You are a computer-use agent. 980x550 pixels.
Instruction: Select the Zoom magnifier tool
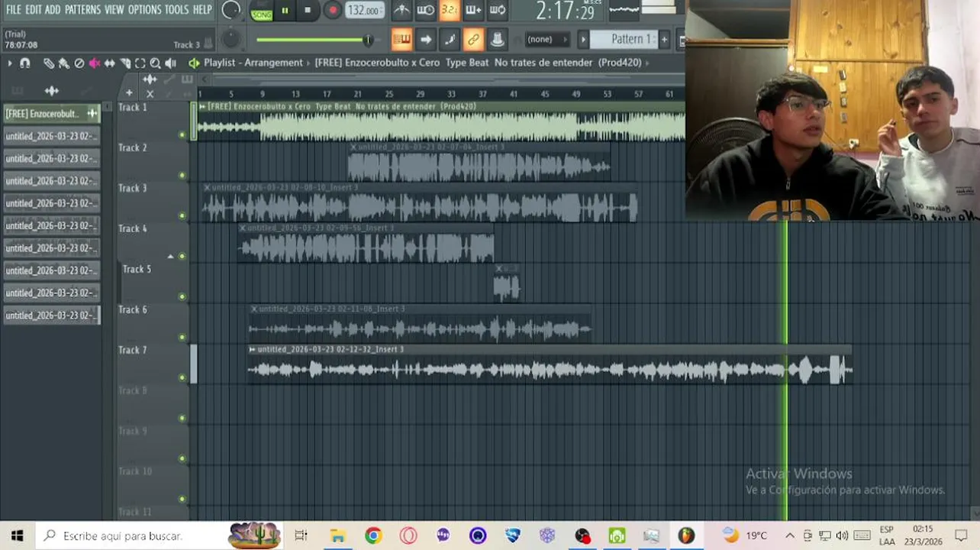[156, 63]
